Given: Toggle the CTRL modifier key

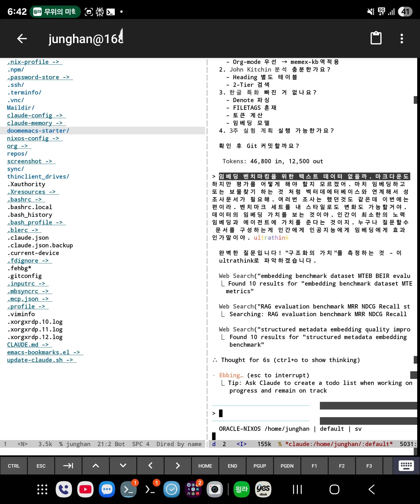Looking at the screenshot, I should (14, 466).
